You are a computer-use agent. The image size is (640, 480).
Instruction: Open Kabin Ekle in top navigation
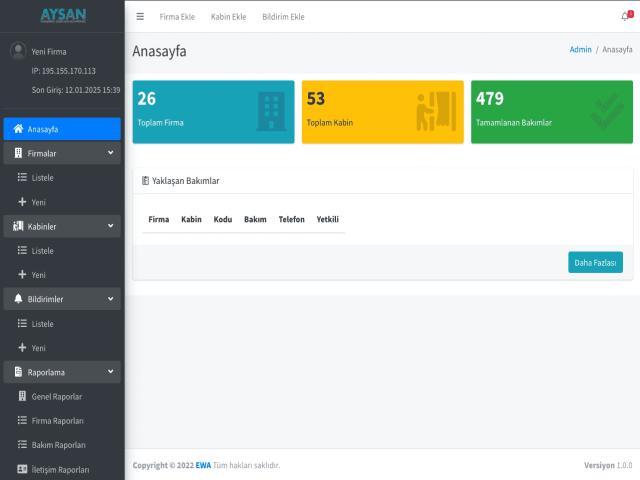pos(228,16)
